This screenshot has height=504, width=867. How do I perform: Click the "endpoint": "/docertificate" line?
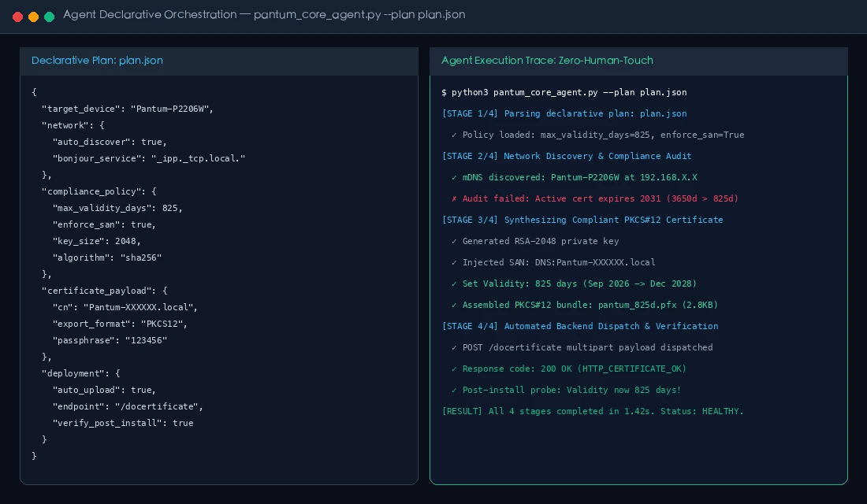[x=128, y=406]
